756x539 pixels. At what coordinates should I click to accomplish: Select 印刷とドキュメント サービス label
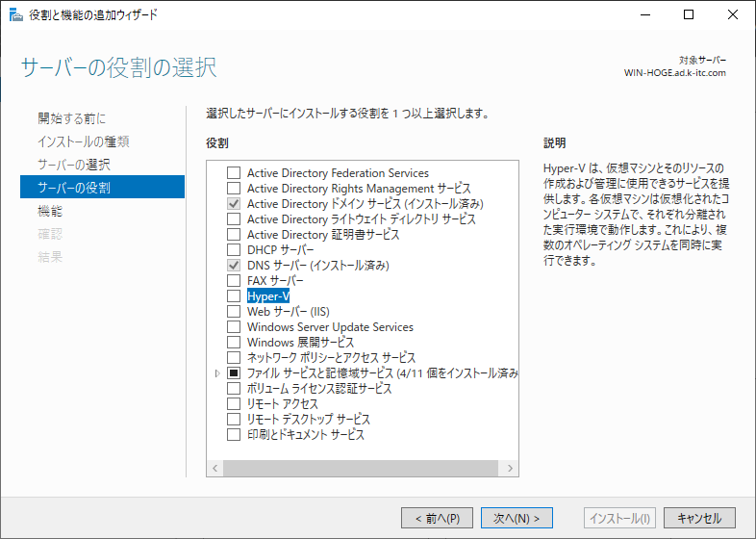[306, 434]
